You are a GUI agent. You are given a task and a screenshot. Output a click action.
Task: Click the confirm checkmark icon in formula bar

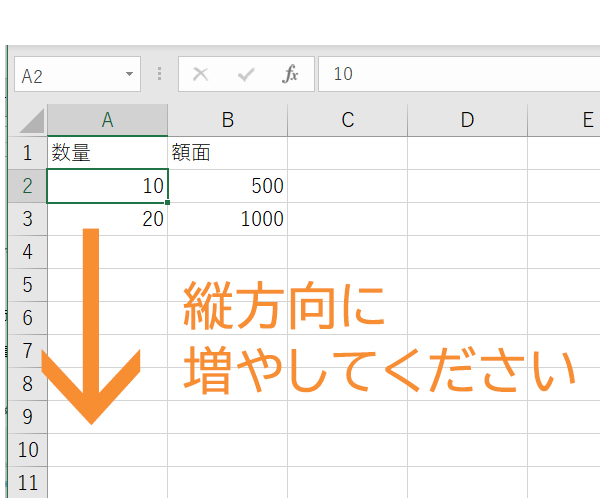pyautogui.click(x=246, y=74)
